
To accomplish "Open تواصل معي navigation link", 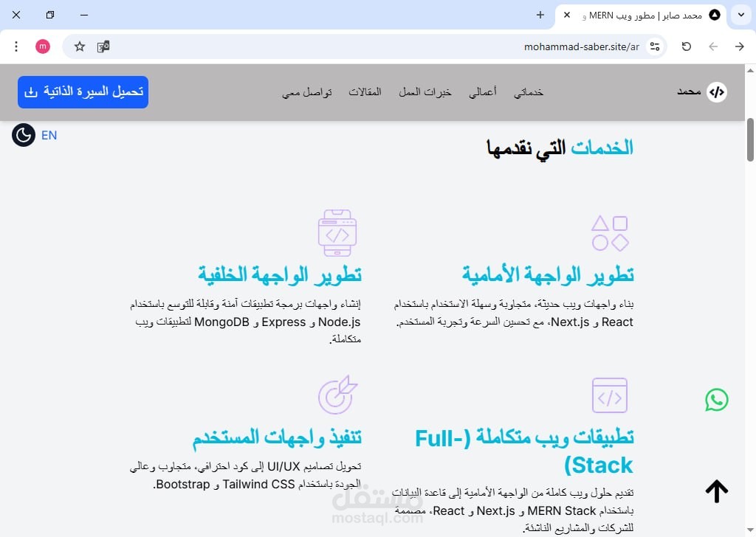I will tap(306, 92).
